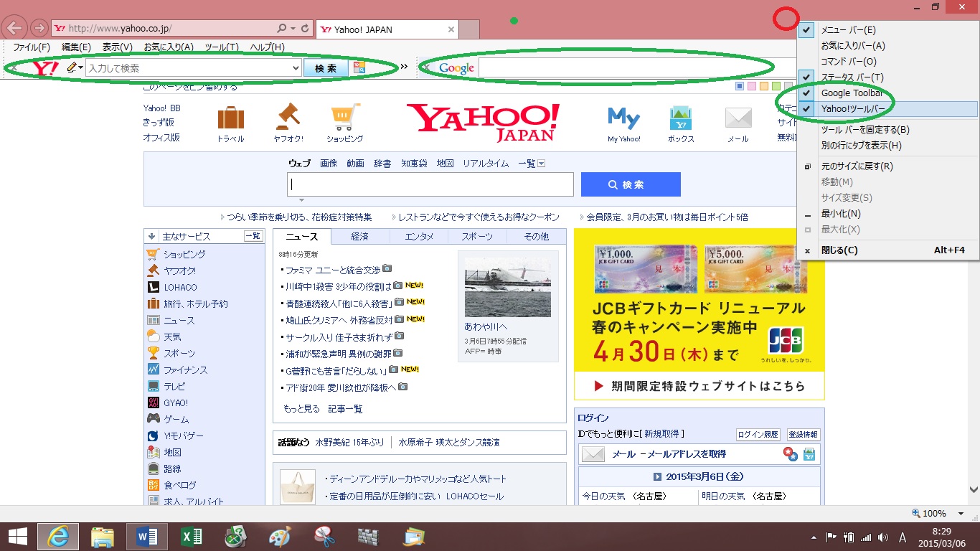
Task: Show hidden system tray icons arrow
Action: pos(814,537)
